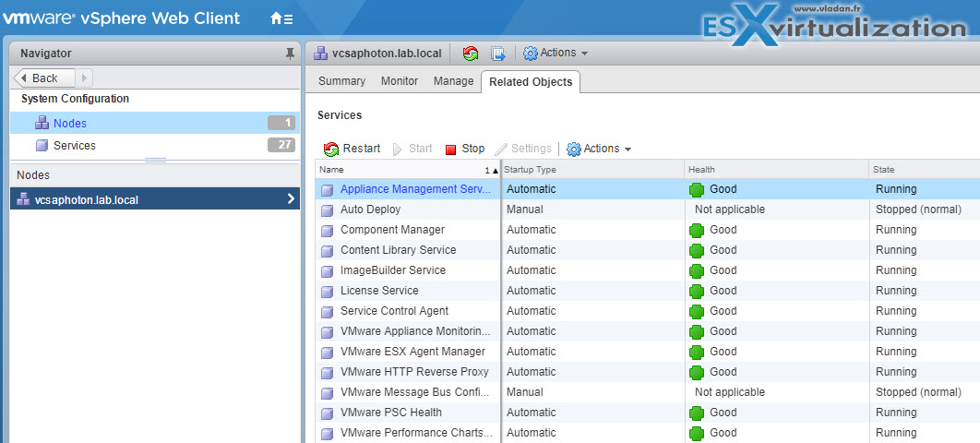Pin the Navigator panel

(290, 54)
